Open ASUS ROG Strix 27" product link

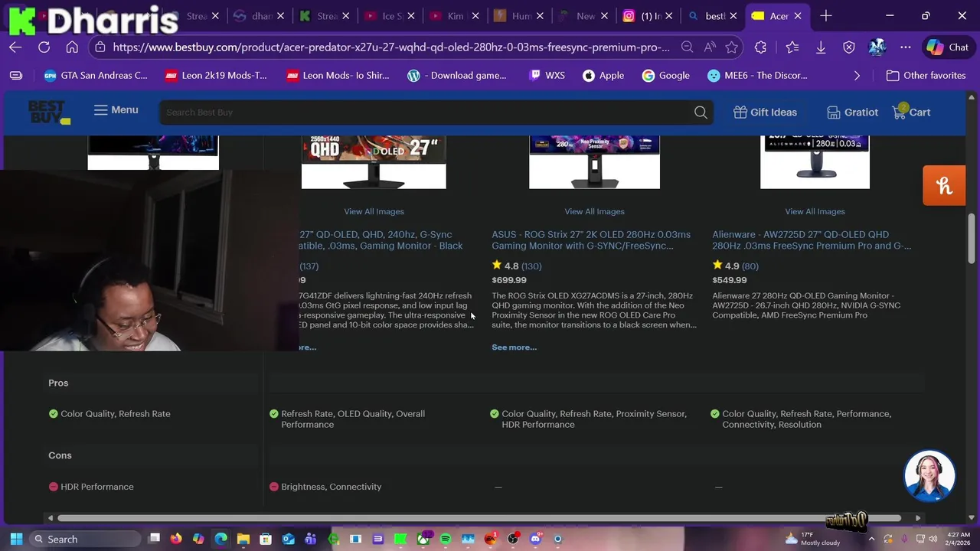pos(591,240)
